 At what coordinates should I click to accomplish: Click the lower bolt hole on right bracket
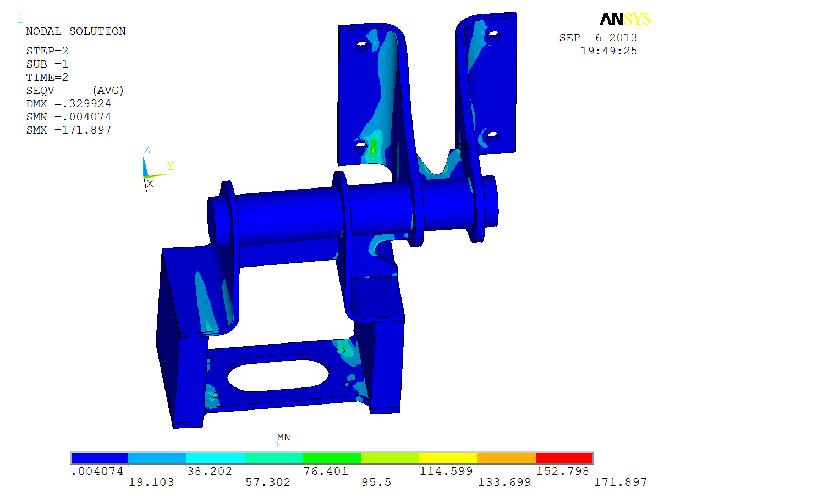point(492,136)
